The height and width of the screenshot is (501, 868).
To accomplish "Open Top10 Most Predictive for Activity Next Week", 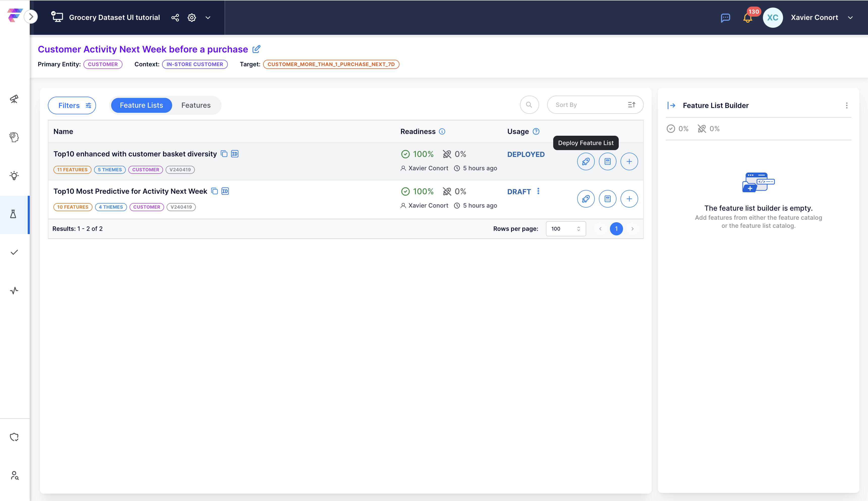I will click(x=130, y=191).
